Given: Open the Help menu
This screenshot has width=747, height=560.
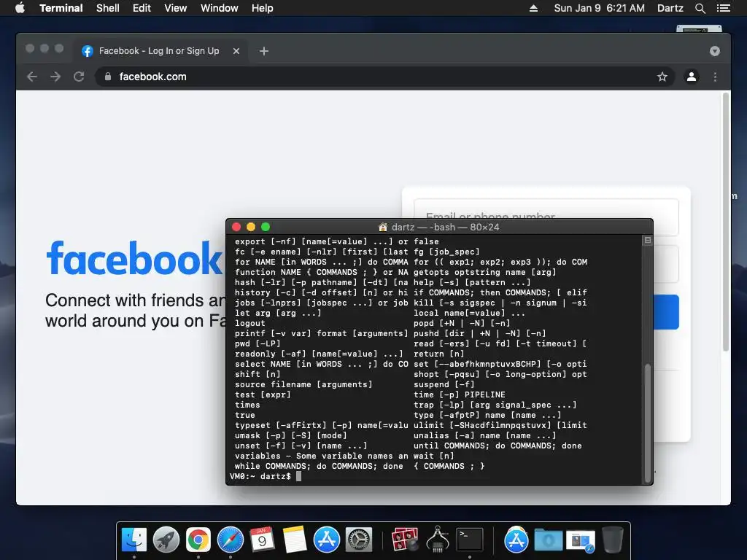Looking at the screenshot, I should (x=263, y=8).
